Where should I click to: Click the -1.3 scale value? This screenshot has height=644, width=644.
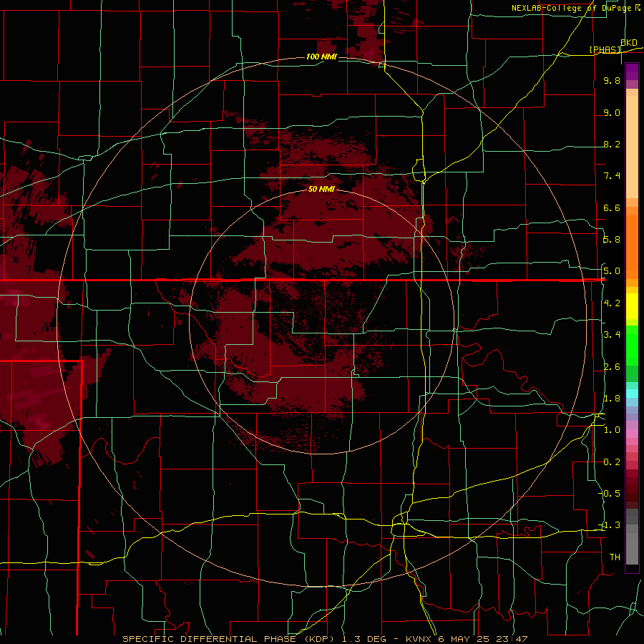[610, 525]
